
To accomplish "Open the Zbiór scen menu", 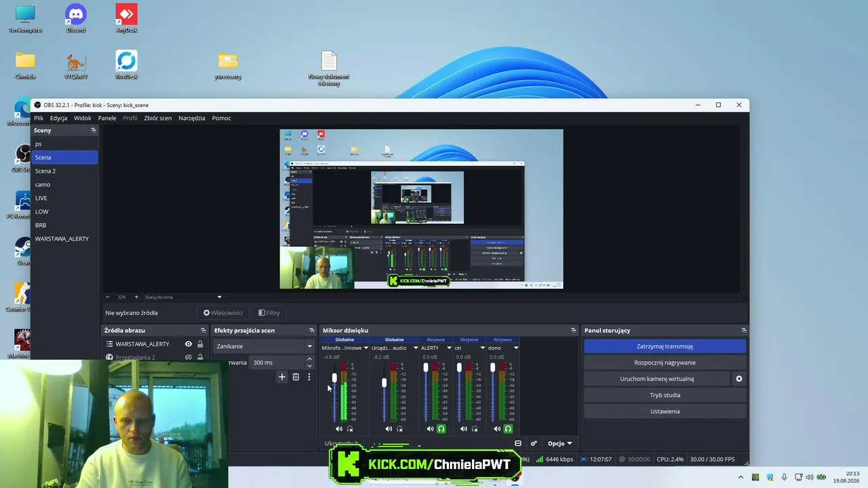I will (x=158, y=118).
